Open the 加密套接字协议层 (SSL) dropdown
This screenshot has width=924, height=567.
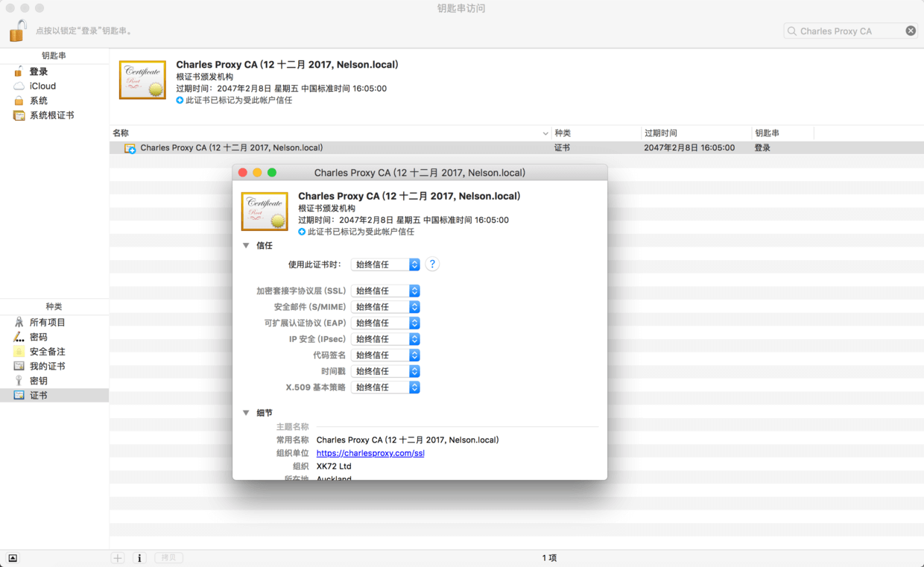click(x=385, y=291)
